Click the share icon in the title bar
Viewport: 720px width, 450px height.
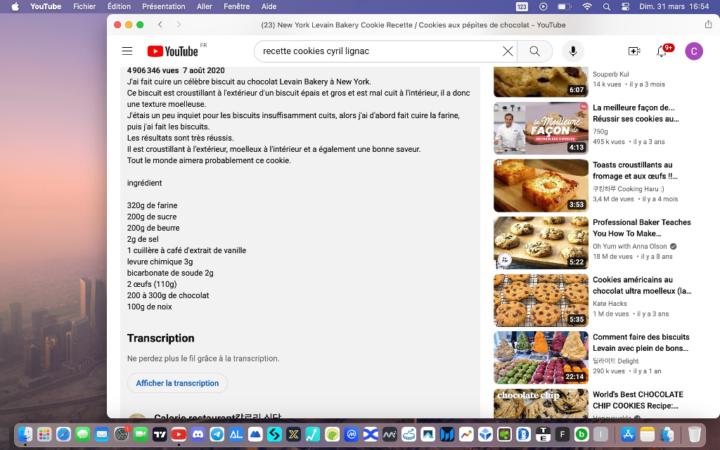coord(708,24)
